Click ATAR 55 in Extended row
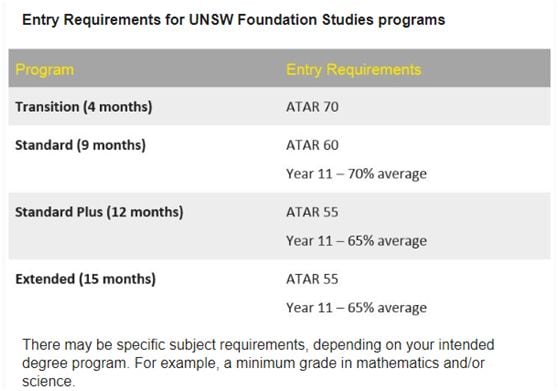The image size is (558, 391). click(312, 279)
